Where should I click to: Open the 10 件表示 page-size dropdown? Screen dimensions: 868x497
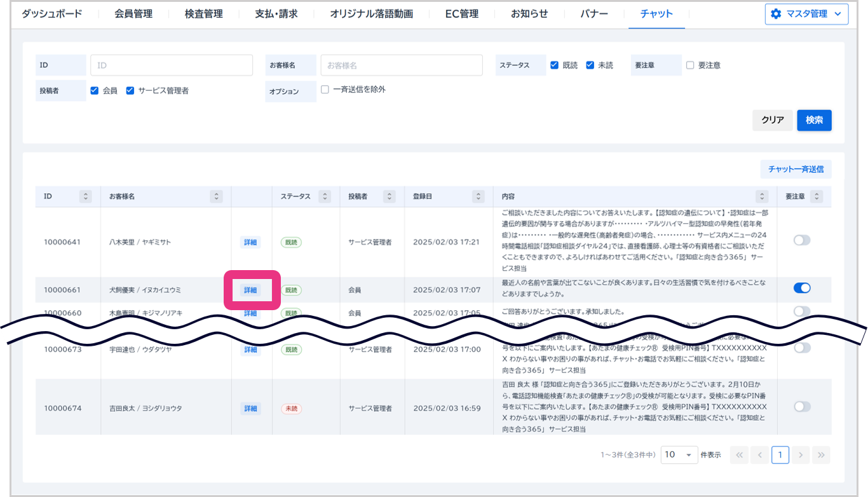(679, 454)
